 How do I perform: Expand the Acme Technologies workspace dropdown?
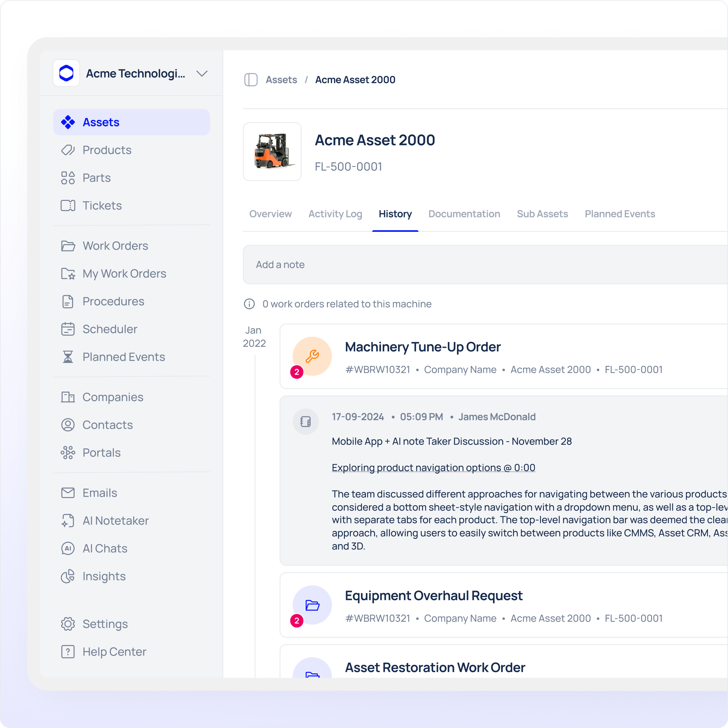pos(202,73)
